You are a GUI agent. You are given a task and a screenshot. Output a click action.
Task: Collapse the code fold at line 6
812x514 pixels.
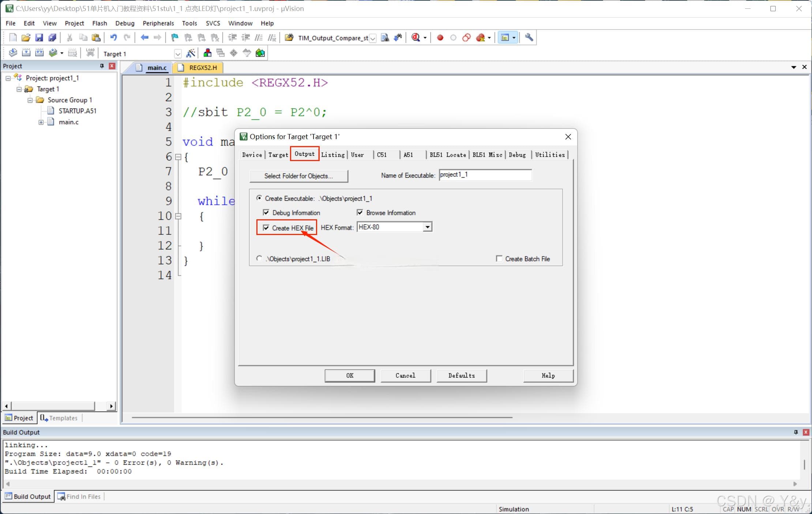(178, 157)
